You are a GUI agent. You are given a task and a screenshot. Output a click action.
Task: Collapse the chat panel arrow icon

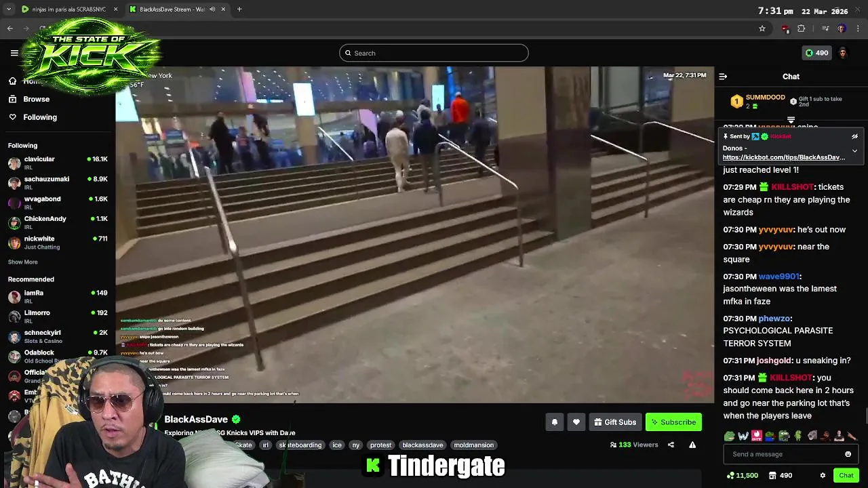click(723, 77)
